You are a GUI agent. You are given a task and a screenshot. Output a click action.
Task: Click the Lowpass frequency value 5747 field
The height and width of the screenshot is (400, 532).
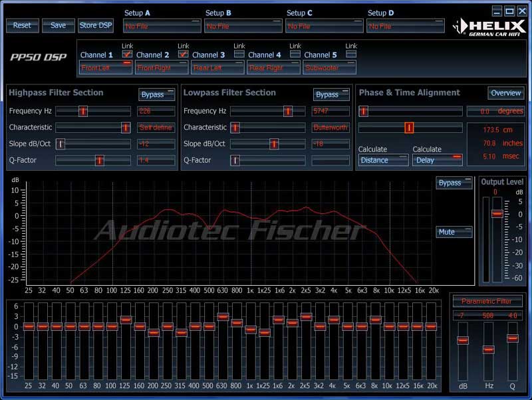coord(331,111)
